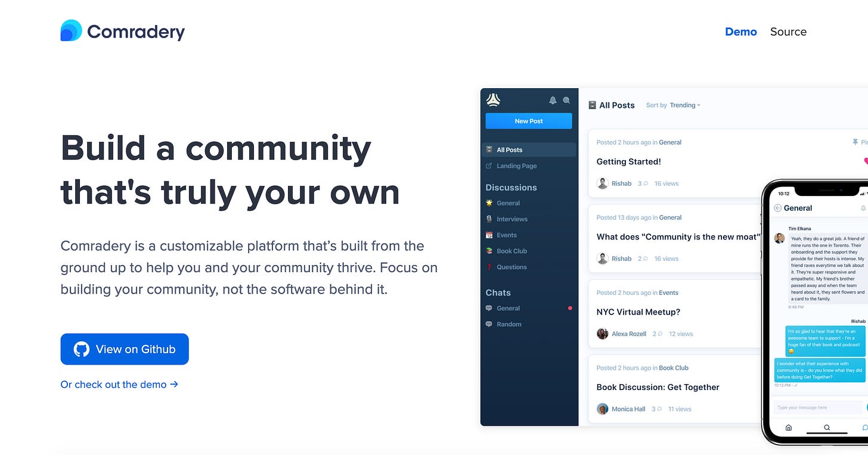This screenshot has height=455, width=868.
Task: Open notifications bell in the dark sidebar
Action: 553,100
